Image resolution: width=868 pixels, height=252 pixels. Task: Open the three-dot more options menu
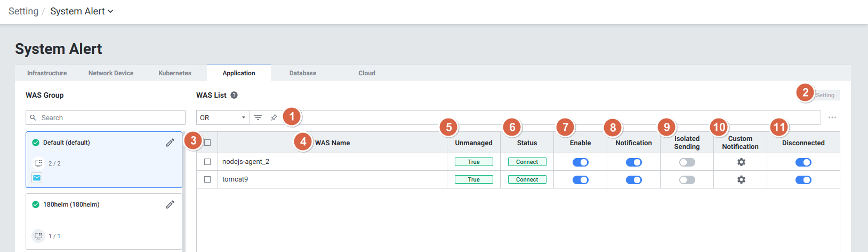[x=832, y=117]
